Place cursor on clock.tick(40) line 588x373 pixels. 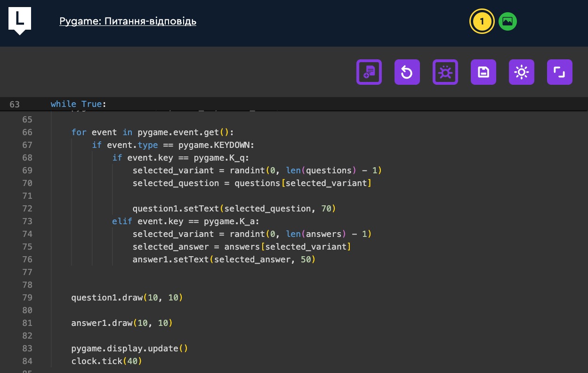click(x=106, y=361)
